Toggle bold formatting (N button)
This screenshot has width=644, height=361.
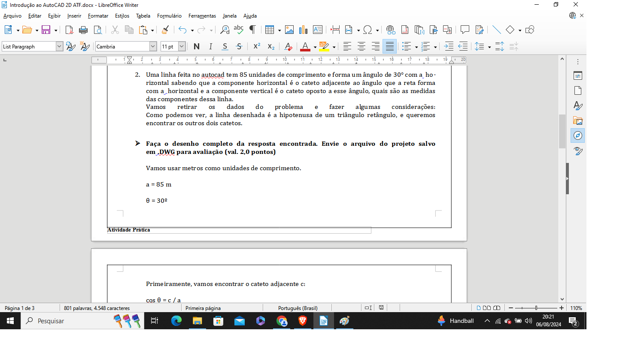[197, 46]
